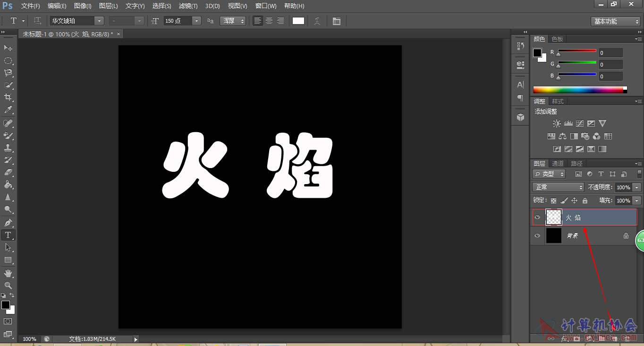
Task: Open the 基本功能 workspace switcher
Action: pos(616,21)
